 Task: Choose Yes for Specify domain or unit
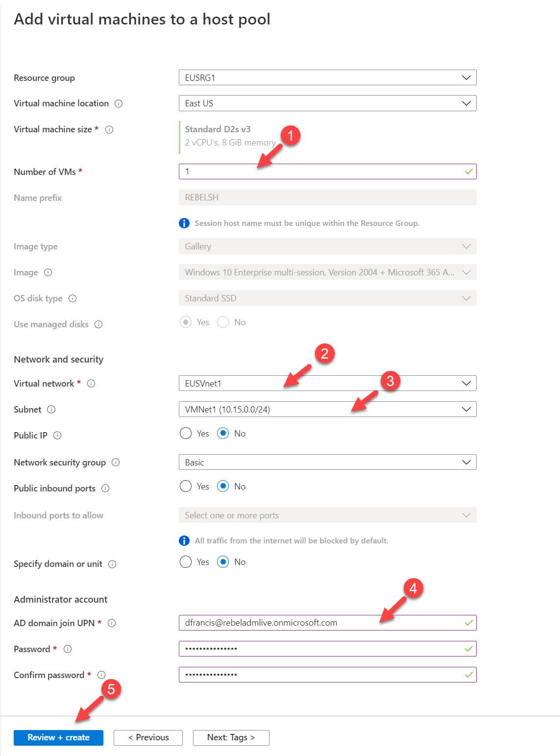186,561
